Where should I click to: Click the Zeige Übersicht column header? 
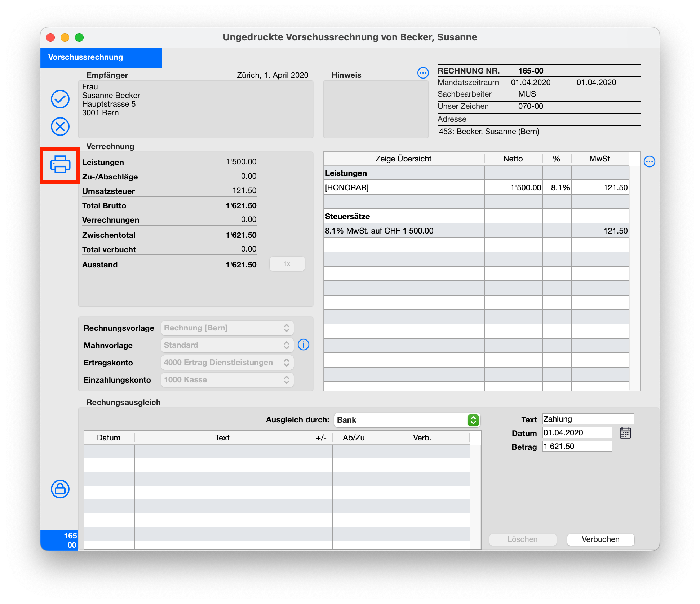pyautogui.click(x=404, y=159)
